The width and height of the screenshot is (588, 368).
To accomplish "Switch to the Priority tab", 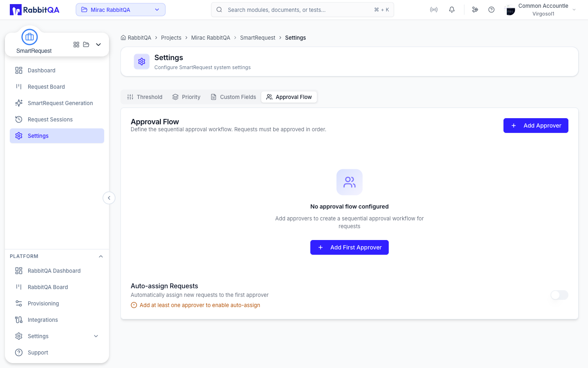I will tap(187, 97).
